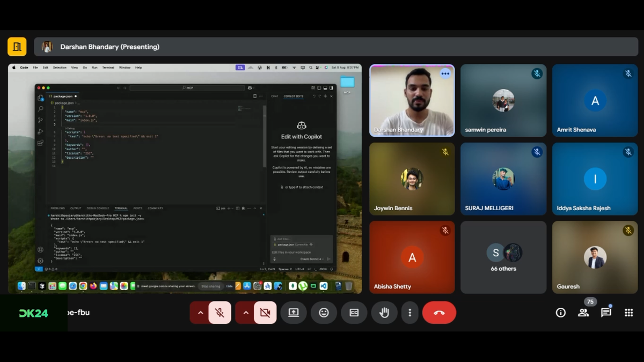Open the three-dot more options menu
Screen dimensions: 644x362
tap(410, 313)
